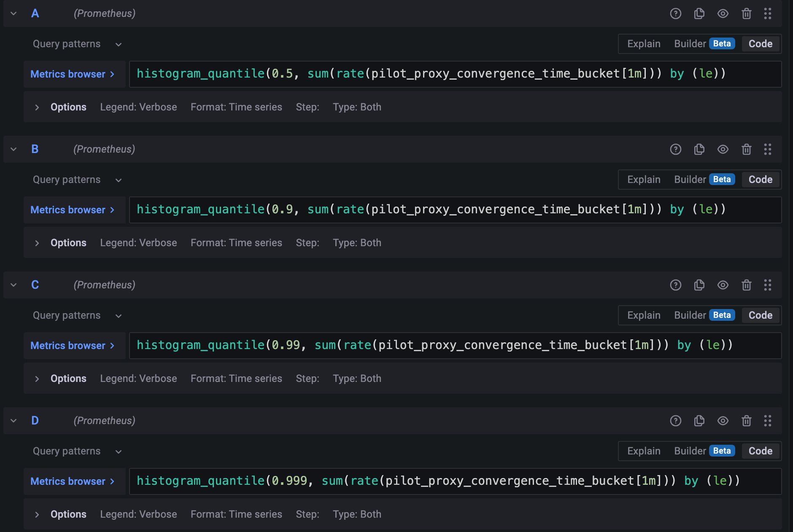Collapse query A row
This screenshot has width=793, height=532.
tap(13, 13)
